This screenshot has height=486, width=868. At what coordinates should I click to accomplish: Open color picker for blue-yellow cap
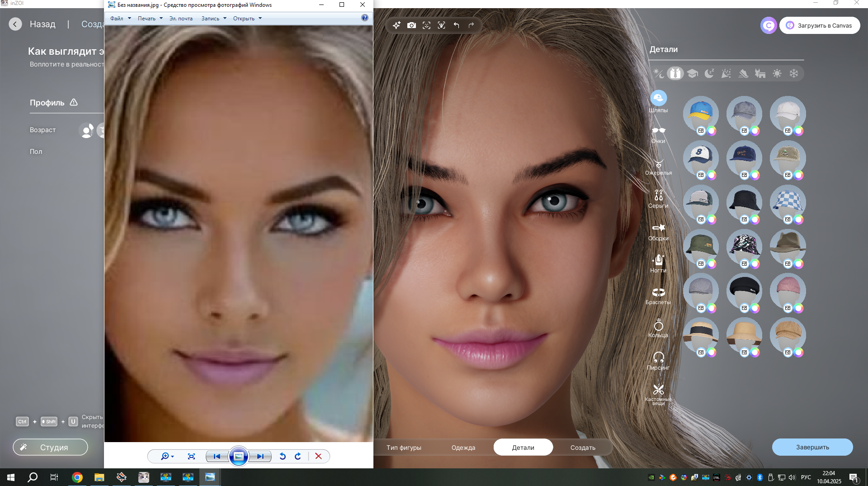click(712, 131)
